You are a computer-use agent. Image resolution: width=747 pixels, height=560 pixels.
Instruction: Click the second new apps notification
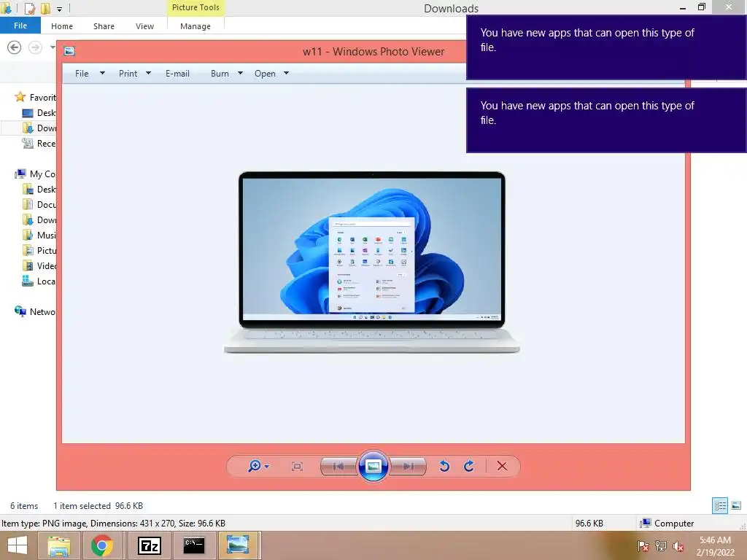[x=606, y=120]
